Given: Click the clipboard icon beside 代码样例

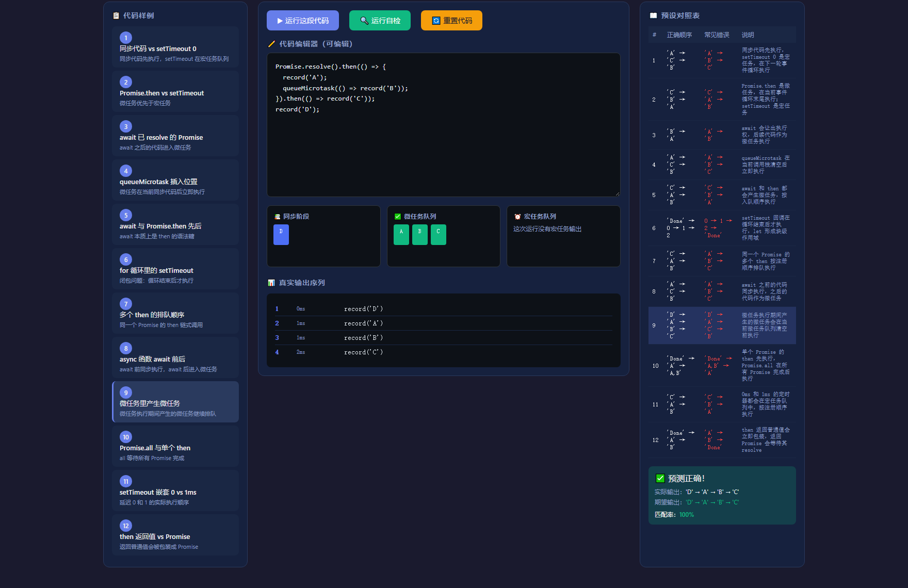Looking at the screenshot, I should (116, 15).
